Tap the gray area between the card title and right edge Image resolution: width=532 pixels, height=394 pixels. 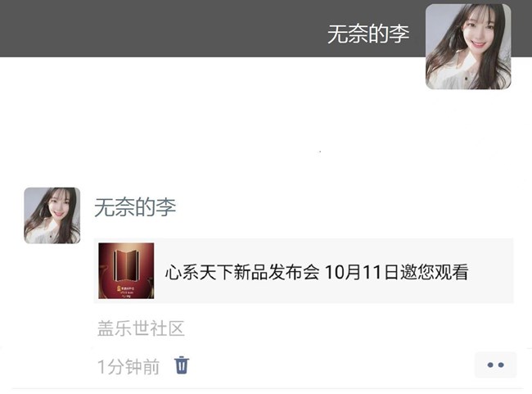coord(491,270)
